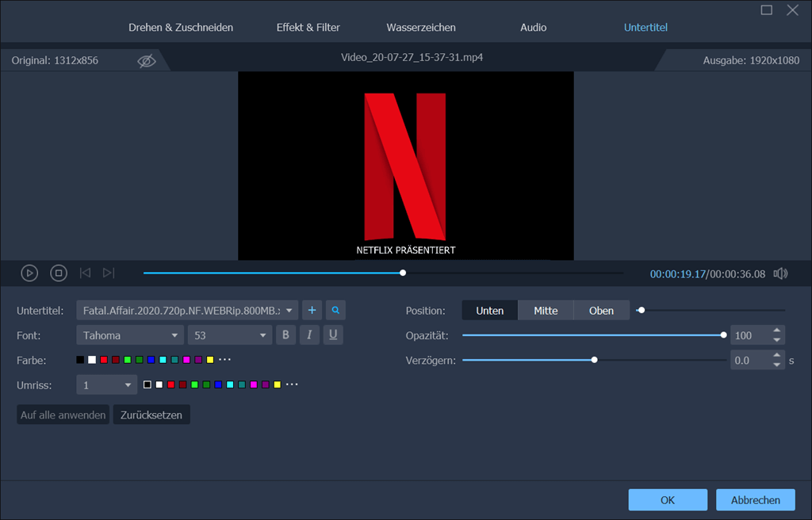Search subtitles online with magnifier icon
The width and height of the screenshot is (812, 520).
[335, 310]
